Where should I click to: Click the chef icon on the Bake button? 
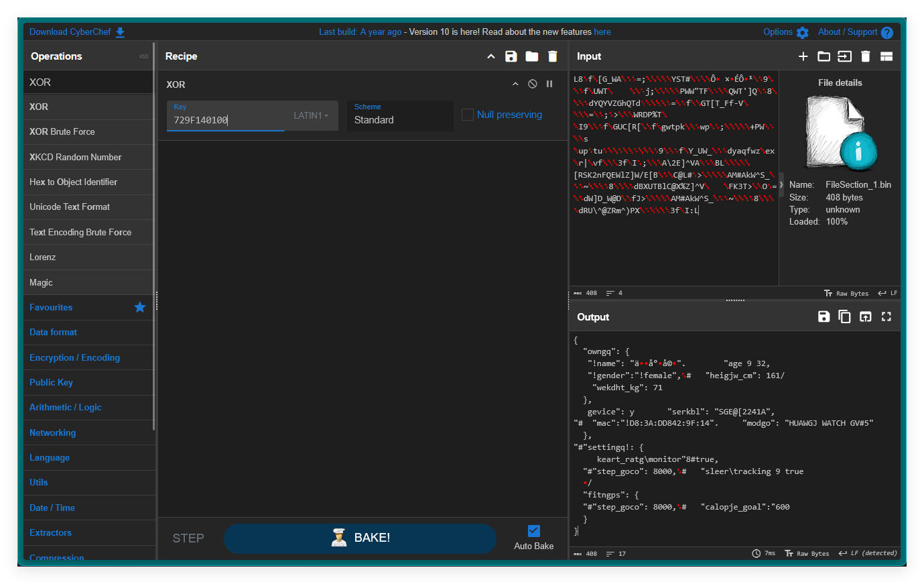click(339, 538)
